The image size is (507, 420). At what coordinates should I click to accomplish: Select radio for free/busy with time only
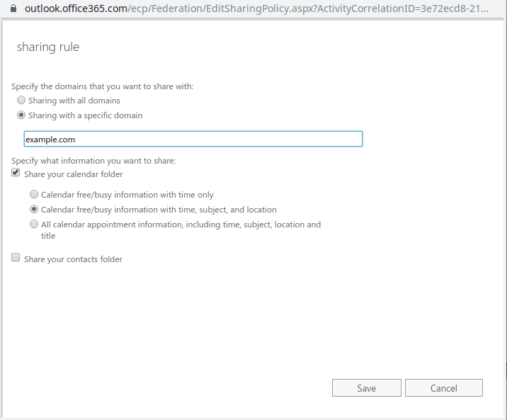coord(33,194)
